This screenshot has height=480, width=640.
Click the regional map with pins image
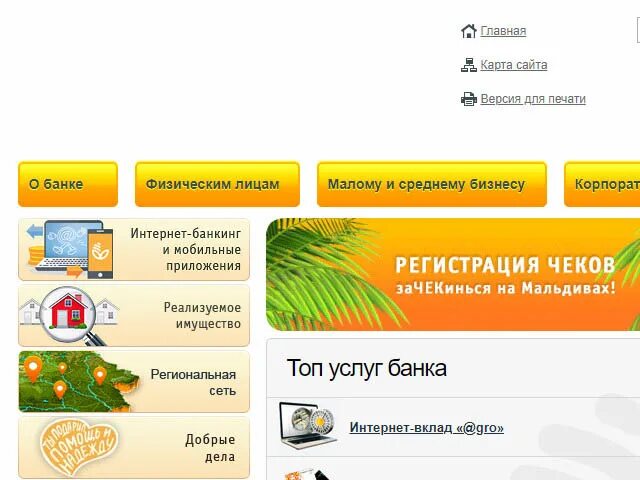78,381
